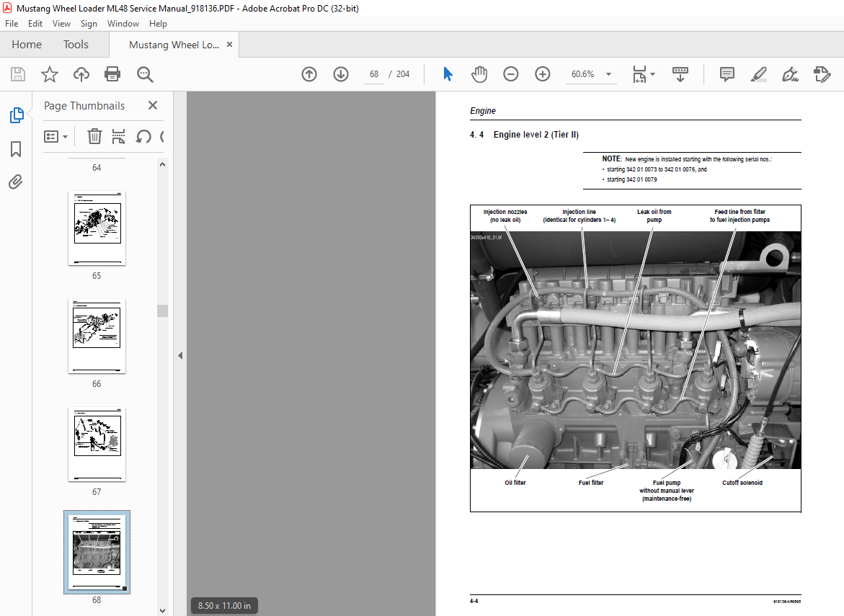Activate the selection arrow tool

coord(448,74)
